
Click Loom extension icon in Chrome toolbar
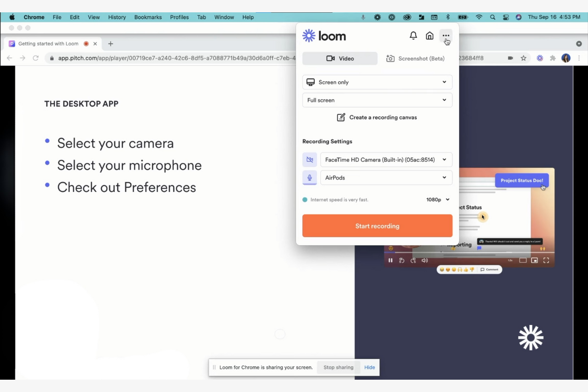tap(540, 58)
